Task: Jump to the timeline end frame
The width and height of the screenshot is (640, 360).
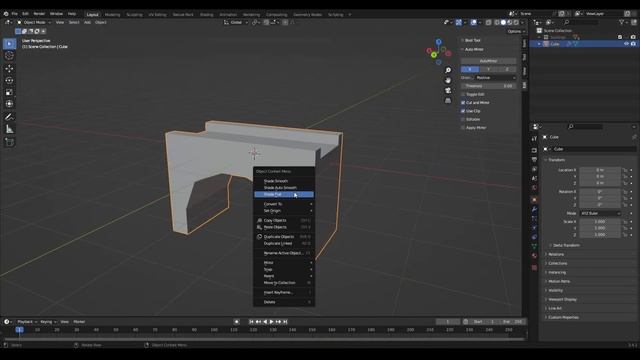Action: (285, 322)
